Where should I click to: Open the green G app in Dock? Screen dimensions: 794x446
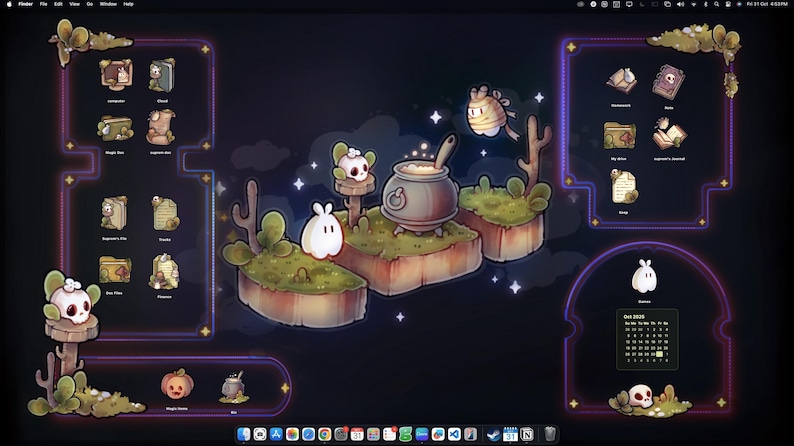point(406,434)
